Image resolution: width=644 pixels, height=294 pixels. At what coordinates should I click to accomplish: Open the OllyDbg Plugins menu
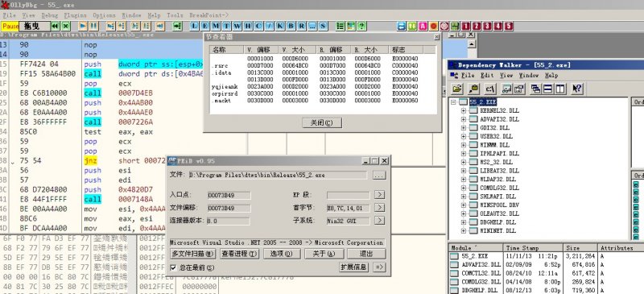coord(75,15)
